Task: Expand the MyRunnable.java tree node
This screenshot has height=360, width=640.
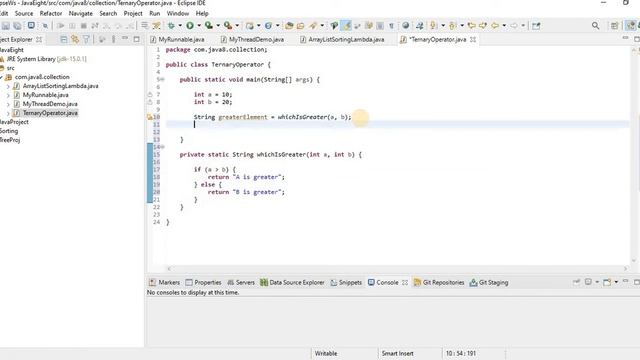Action: coord(8,95)
